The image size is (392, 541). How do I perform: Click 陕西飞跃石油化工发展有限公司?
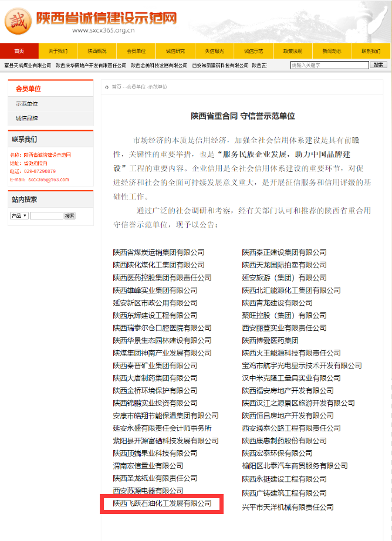[162, 503]
